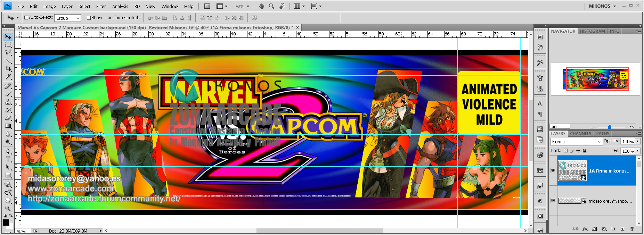Screen dimensions: 644x235
Task: Select the Eyedropper tool
Action: click(8, 76)
